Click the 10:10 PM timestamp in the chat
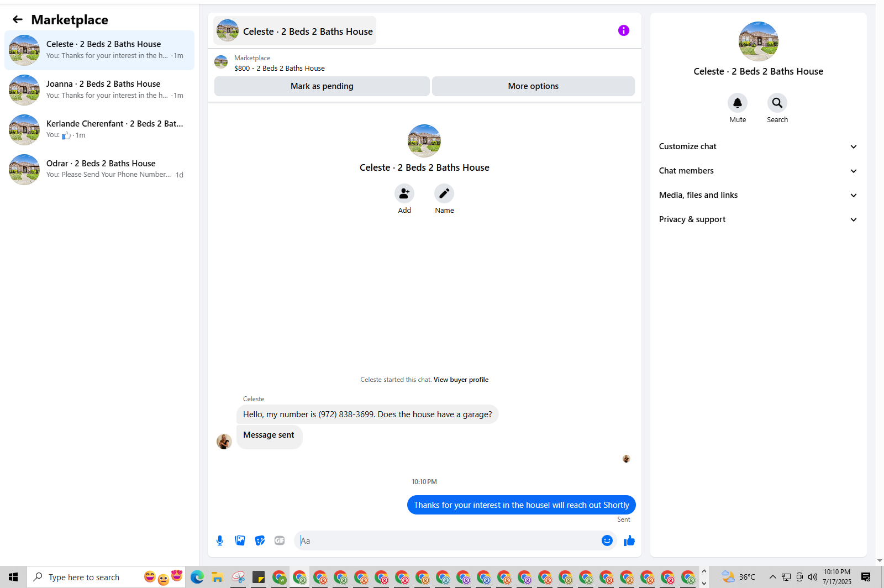884x588 pixels. click(x=424, y=482)
